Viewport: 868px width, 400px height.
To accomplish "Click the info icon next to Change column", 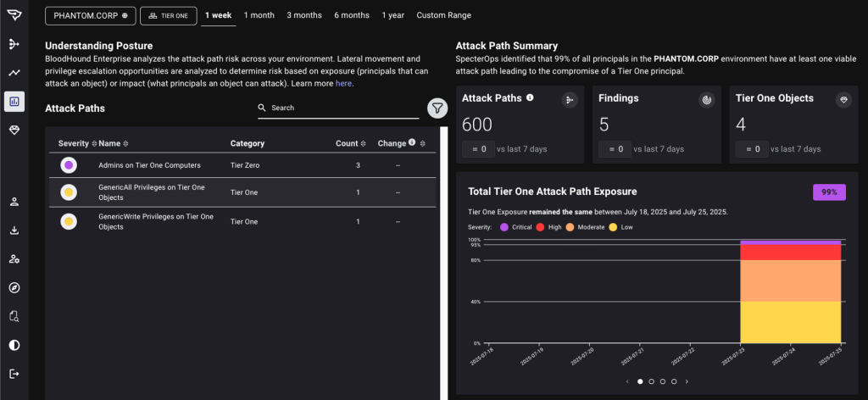I will (412, 142).
